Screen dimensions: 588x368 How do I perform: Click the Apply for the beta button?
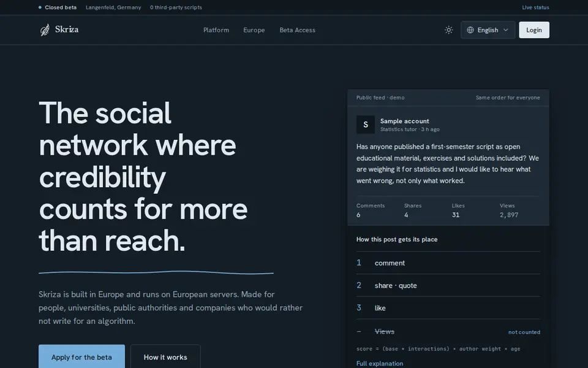pos(81,357)
